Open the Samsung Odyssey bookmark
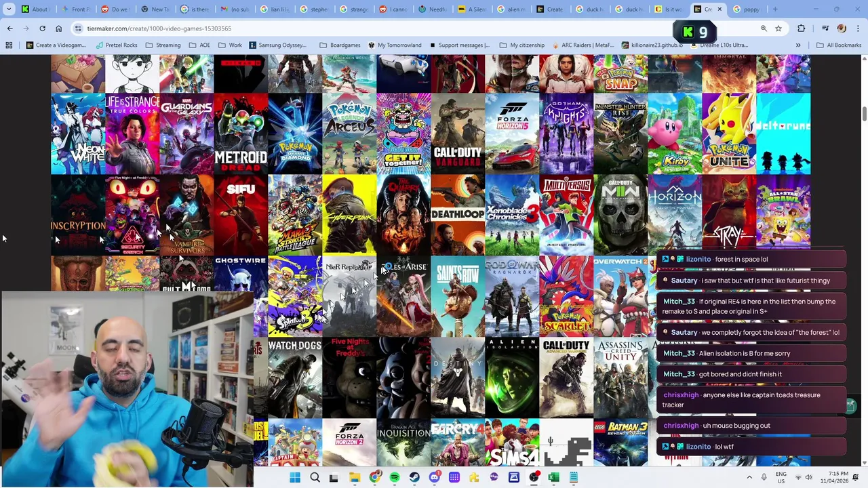868x488 pixels. point(277,45)
